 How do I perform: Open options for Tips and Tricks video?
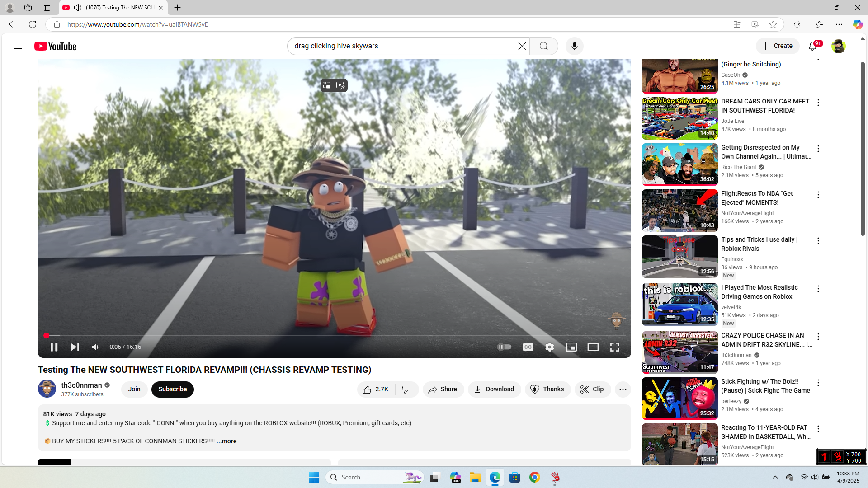(x=818, y=241)
